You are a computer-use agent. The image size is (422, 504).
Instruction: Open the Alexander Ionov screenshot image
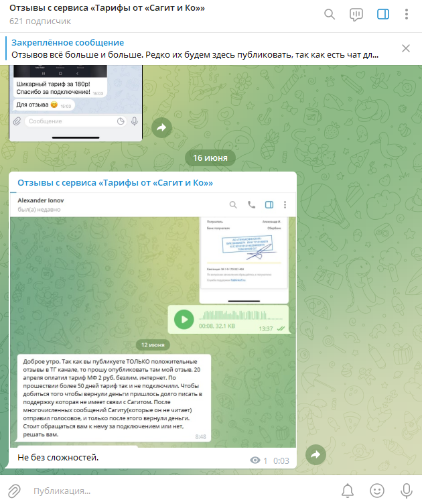click(153, 320)
